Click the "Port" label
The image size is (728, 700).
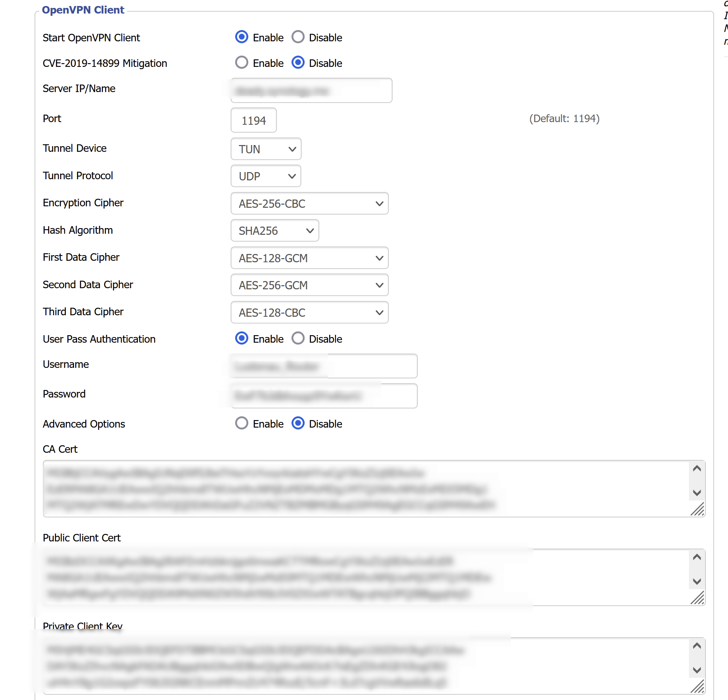52,118
